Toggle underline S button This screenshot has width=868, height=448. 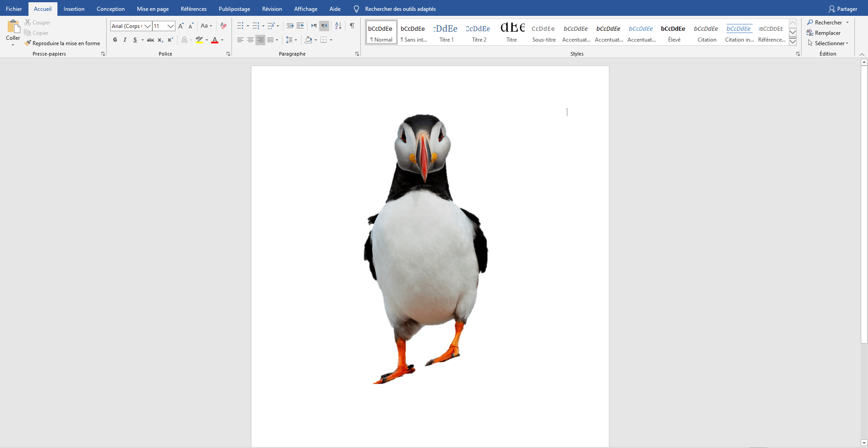coord(135,40)
